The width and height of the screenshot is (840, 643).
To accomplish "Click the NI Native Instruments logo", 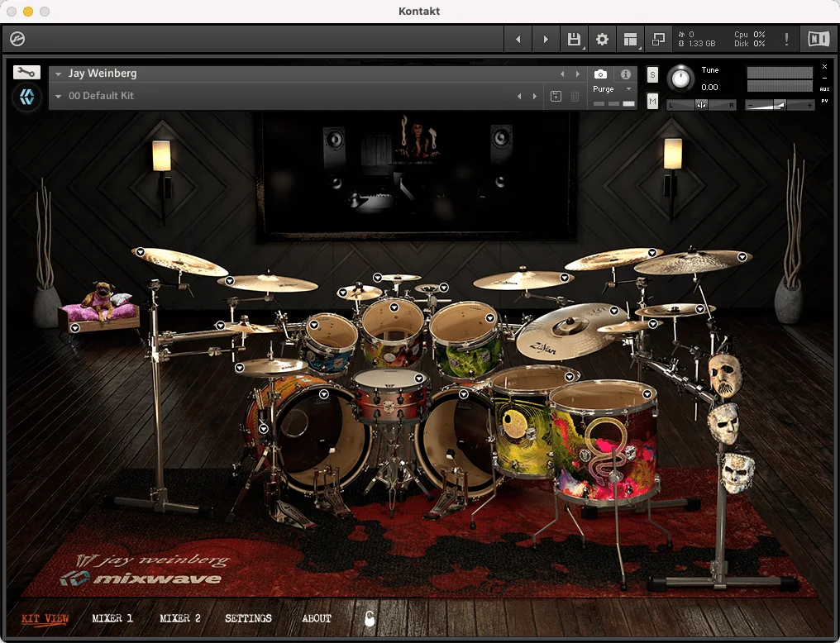I will pyautogui.click(x=818, y=39).
